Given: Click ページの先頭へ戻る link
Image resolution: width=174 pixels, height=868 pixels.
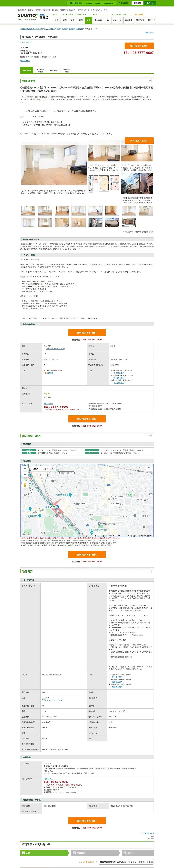Looking at the screenshot, I should [147, 833].
